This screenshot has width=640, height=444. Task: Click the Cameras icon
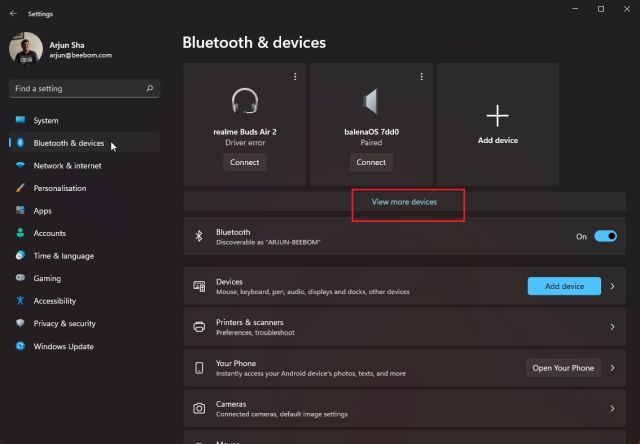199,408
